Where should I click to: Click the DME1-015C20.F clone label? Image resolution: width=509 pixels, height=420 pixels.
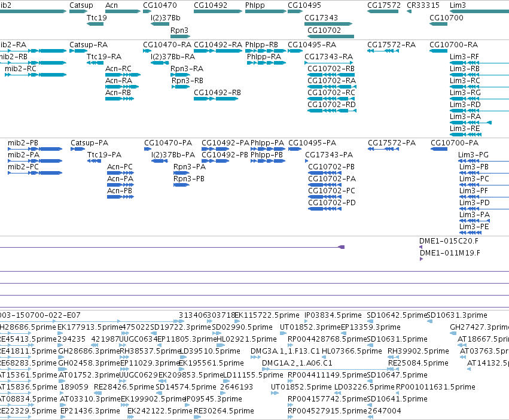pyautogui.click(x=449, y=241)
